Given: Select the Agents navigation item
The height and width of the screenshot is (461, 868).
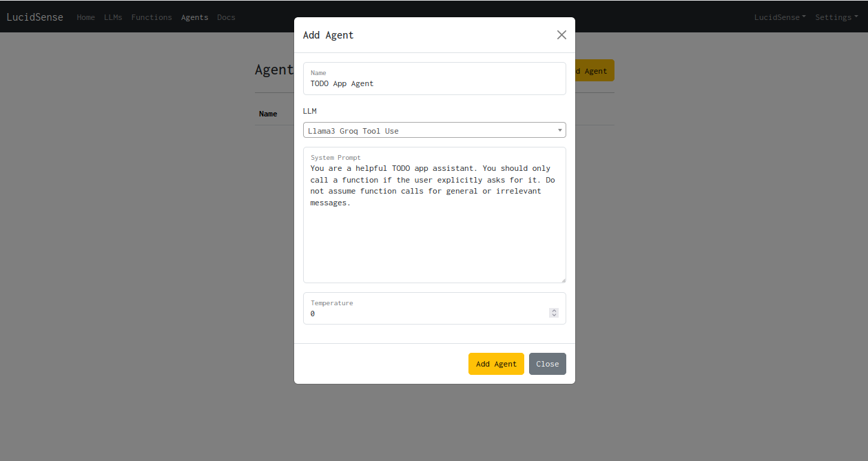Looking at the screenshot, I should [x=194, y=17].
